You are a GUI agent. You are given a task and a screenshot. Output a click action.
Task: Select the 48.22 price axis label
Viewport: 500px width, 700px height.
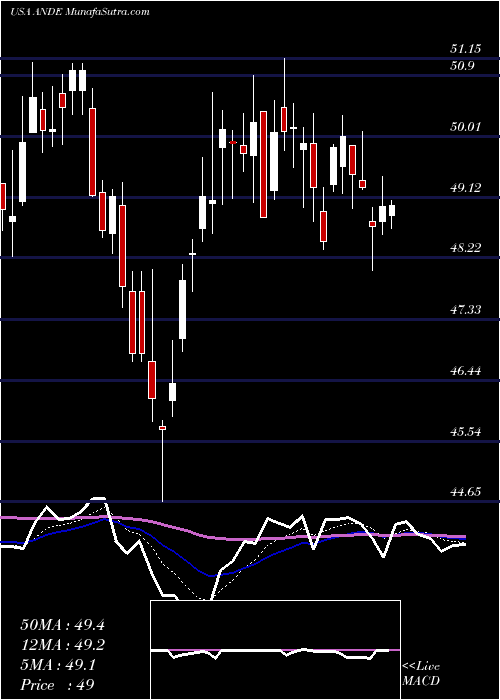point(465,248)
